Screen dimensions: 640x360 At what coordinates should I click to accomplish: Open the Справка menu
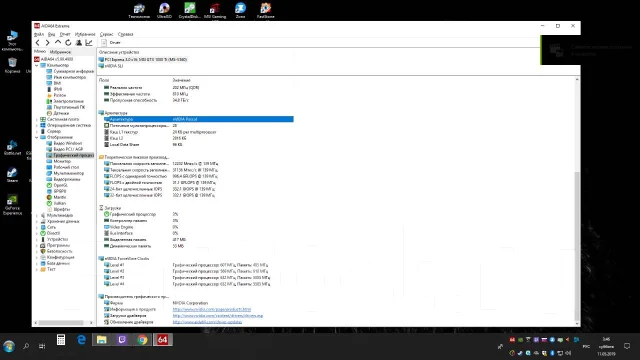[125, 34]
